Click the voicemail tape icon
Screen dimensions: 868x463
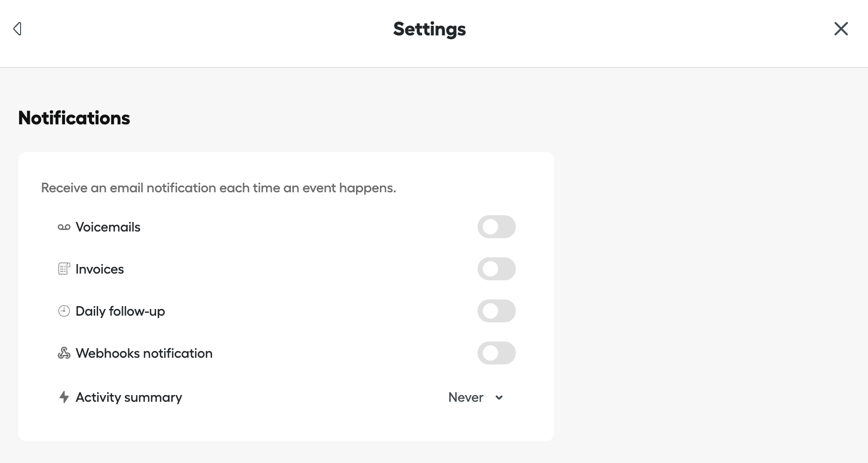pyautogui.click(x=64, y=226)
